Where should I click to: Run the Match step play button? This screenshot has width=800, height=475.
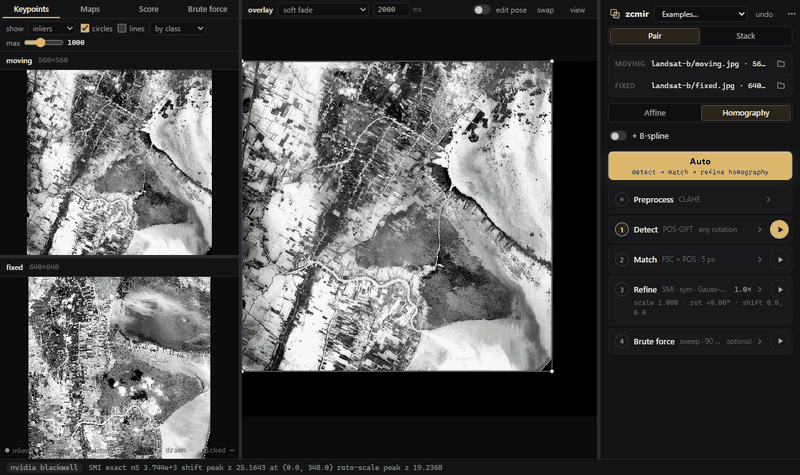[780, 260]
